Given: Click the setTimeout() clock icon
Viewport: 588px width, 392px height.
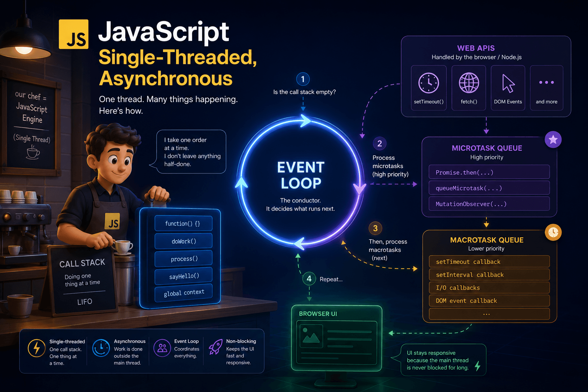Looking at the screenshot, I should pos(428,83).
